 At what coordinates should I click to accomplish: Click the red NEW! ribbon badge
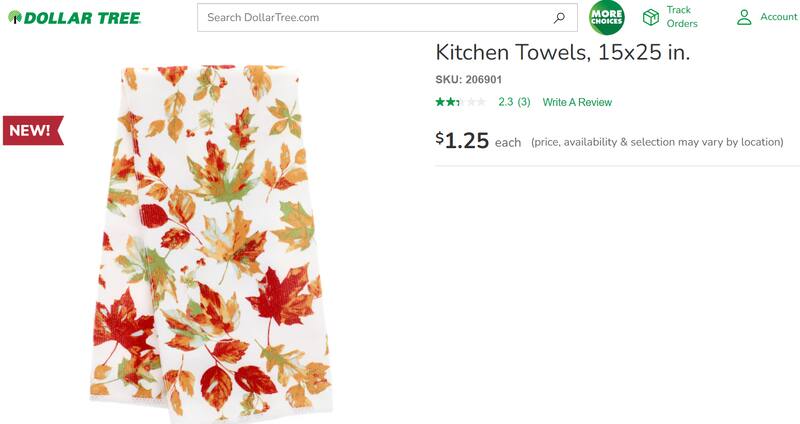[32, 130]
